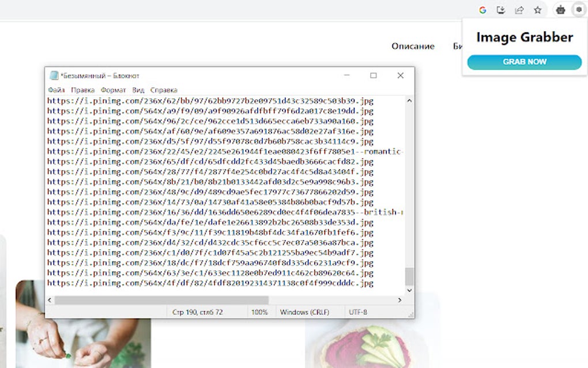Click the UTF-8 encoding indicator in the status bar
The height and width of the screenshot is (368, 588).
point(359,311)
